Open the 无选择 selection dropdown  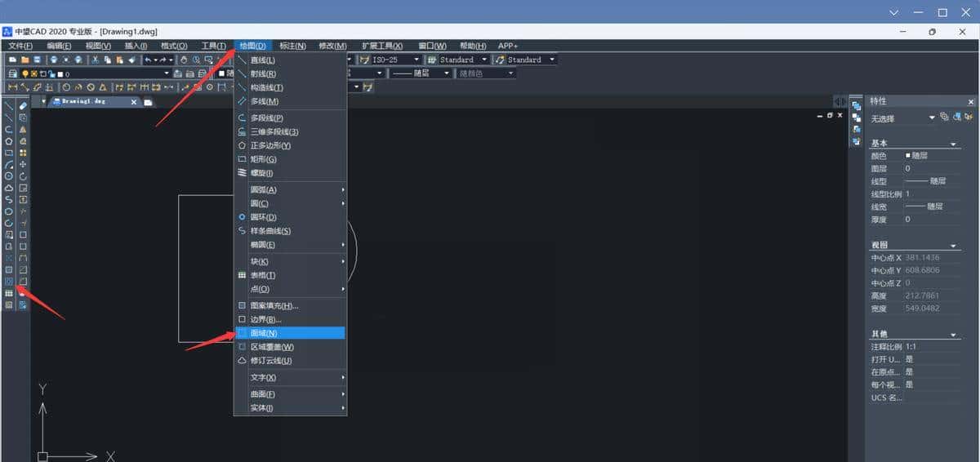point(932,118)
